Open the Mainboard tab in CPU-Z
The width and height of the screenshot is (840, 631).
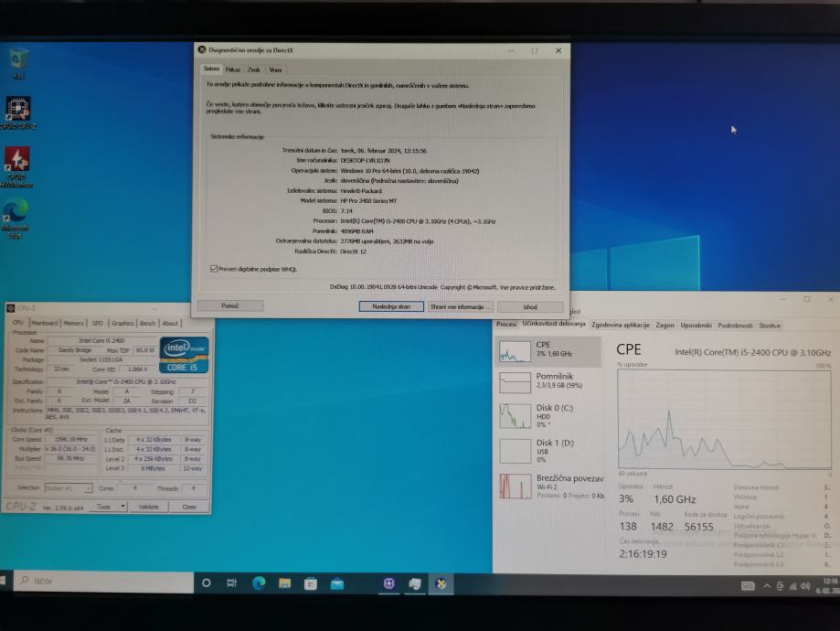[x=45, y=324]
